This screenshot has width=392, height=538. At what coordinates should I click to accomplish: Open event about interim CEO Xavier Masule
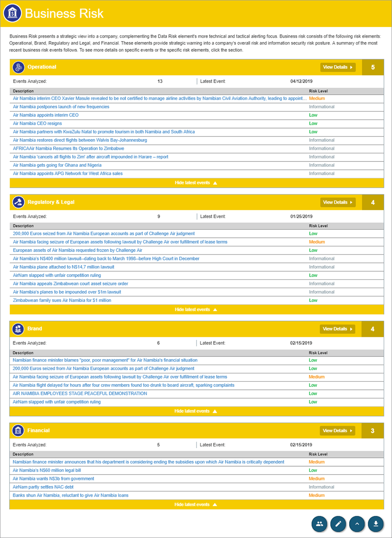[160, 98]
